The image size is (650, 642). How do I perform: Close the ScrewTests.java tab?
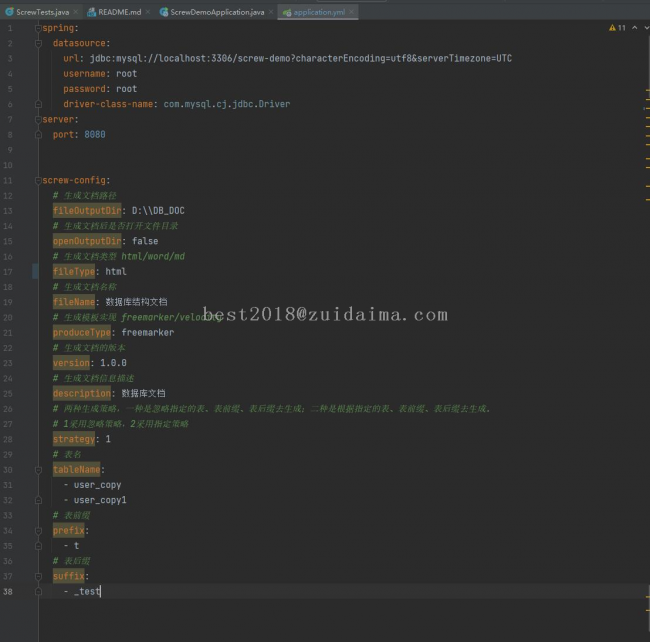[x=76, y=12]
